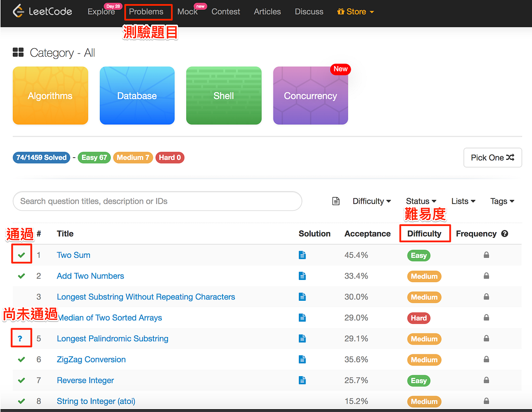Open the Status filter dropdown
The image size is (532, 412).
pos(421,201)
